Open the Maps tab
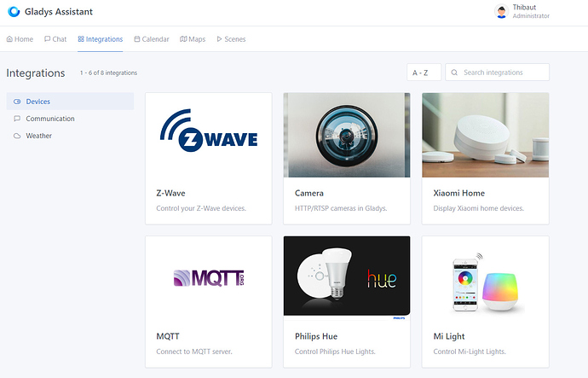Screen dimensions: 588x378 [x=193, y=39]
